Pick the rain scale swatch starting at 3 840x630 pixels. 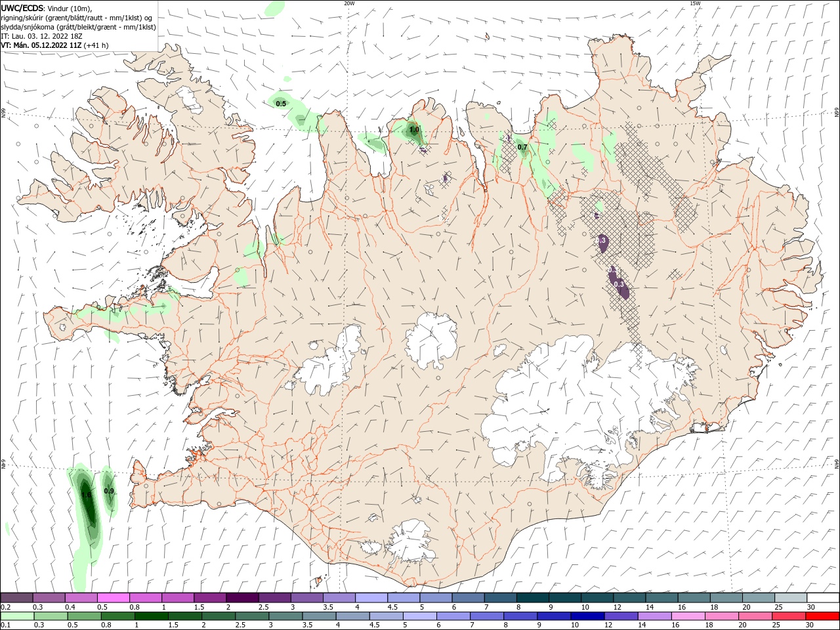285,616
